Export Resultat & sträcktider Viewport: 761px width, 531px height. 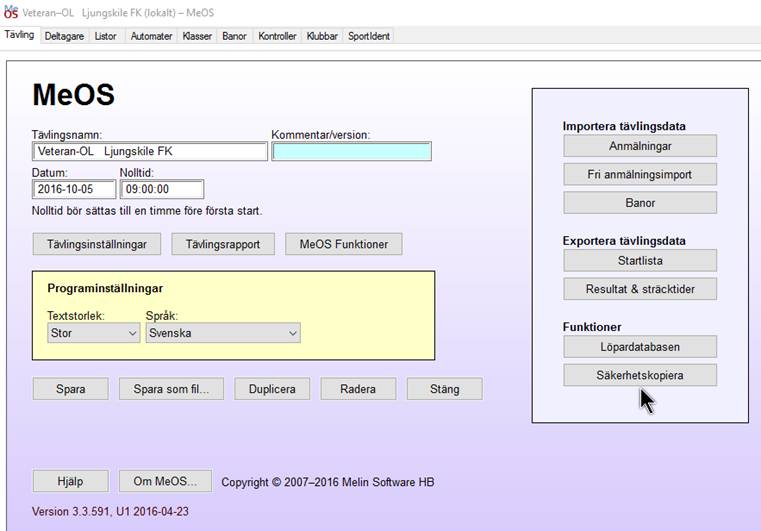click(640, 289)
